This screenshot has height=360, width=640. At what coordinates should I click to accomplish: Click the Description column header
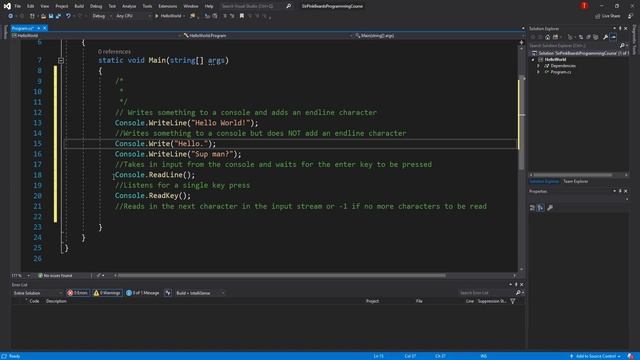coord(56,301)
